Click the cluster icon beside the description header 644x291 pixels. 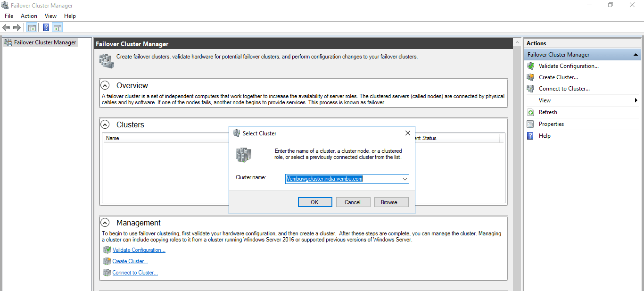coord(106,60)
